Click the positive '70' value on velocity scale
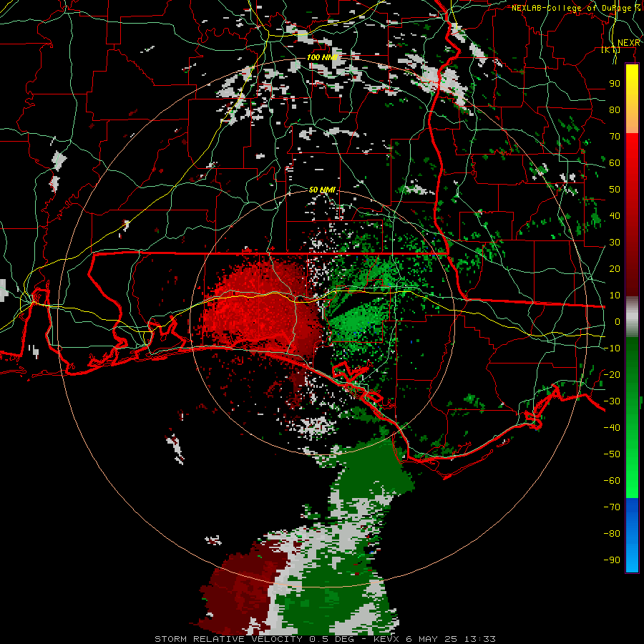This screenshot has width=644, height=644. pos(615,137)
